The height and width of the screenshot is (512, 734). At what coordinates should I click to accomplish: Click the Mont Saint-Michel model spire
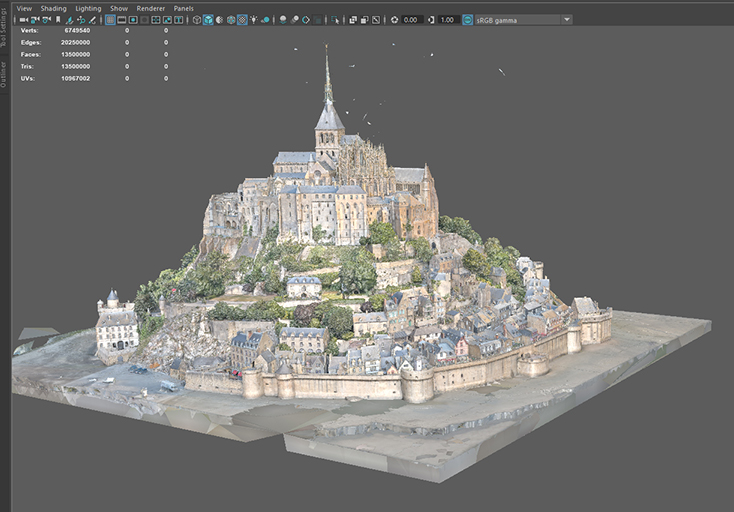[x=328, y=75]
